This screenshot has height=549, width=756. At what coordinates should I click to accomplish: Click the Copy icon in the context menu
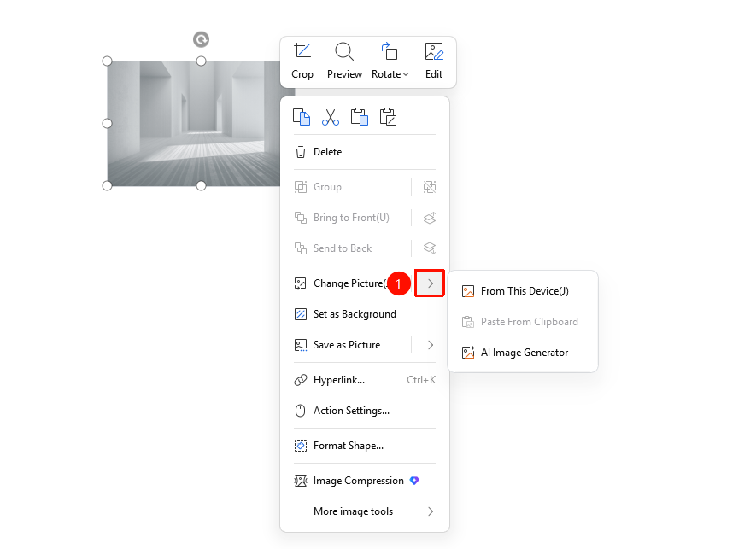click(x=302, y=117)
